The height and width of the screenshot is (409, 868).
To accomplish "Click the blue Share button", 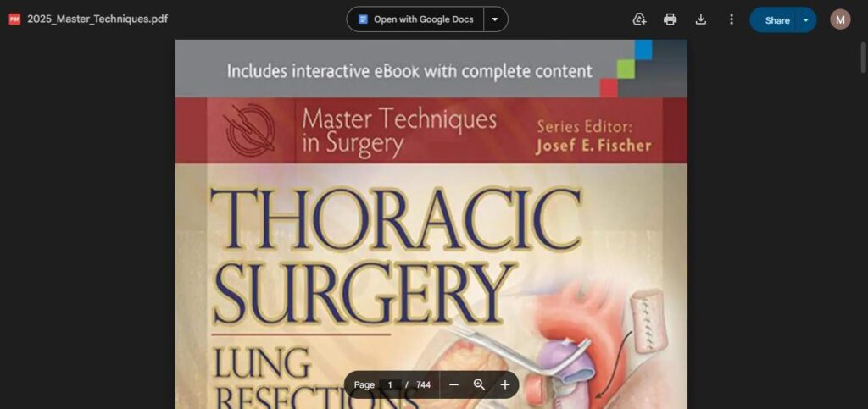I will pyautogui.click(x=776, y=19).
